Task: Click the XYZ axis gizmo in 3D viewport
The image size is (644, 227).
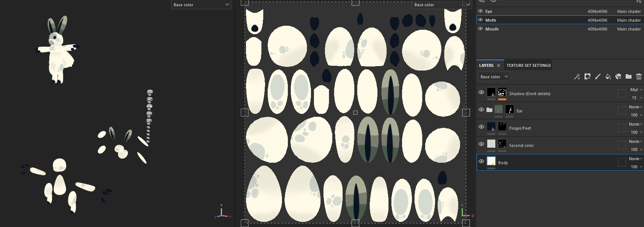Action: [222, 212]
